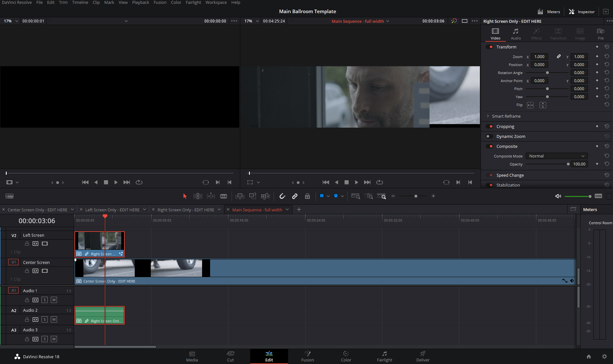The width and height of the screenshot is (613, 364).
Task: Switch to Right Screen Only timeline tab
Action: 186,210
